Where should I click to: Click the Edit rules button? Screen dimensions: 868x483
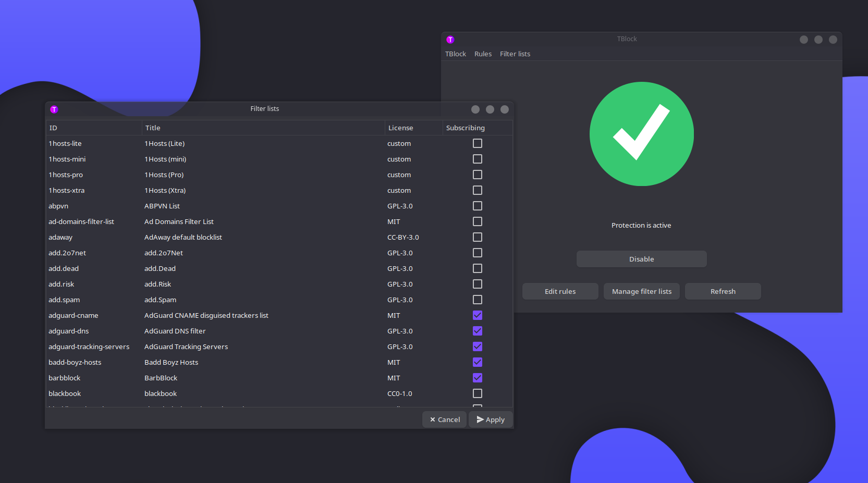560,291
